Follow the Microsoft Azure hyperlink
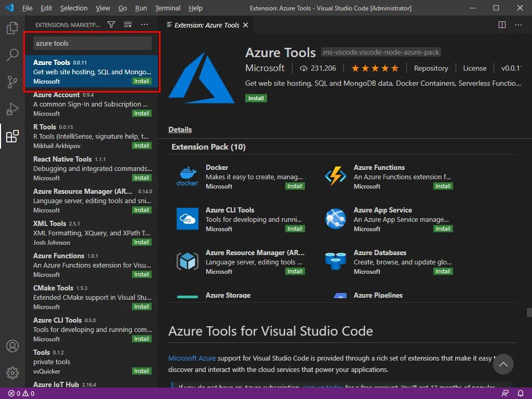The height and width of the screenshot is (399, 532). pyautogui.click(x=192, y=358)
